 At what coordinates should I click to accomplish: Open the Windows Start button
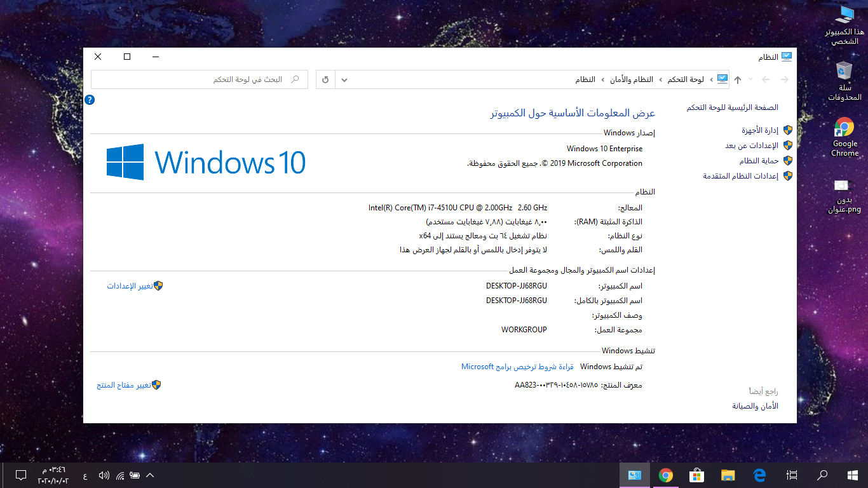pyautogui.click(x=853, y=475)
